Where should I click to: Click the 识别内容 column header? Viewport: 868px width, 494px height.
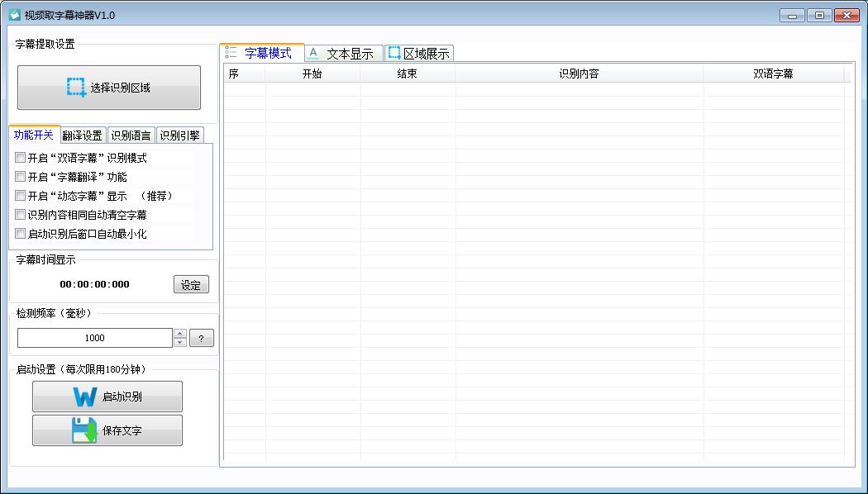579,74
